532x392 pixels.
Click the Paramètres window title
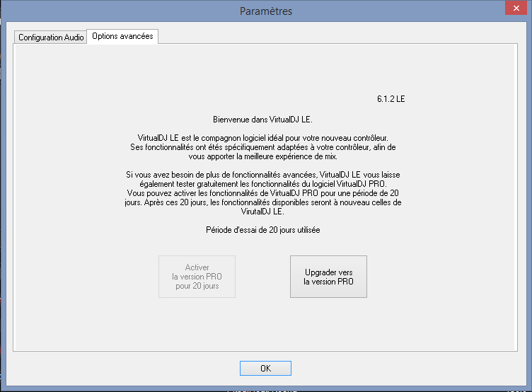pos(266,11)
